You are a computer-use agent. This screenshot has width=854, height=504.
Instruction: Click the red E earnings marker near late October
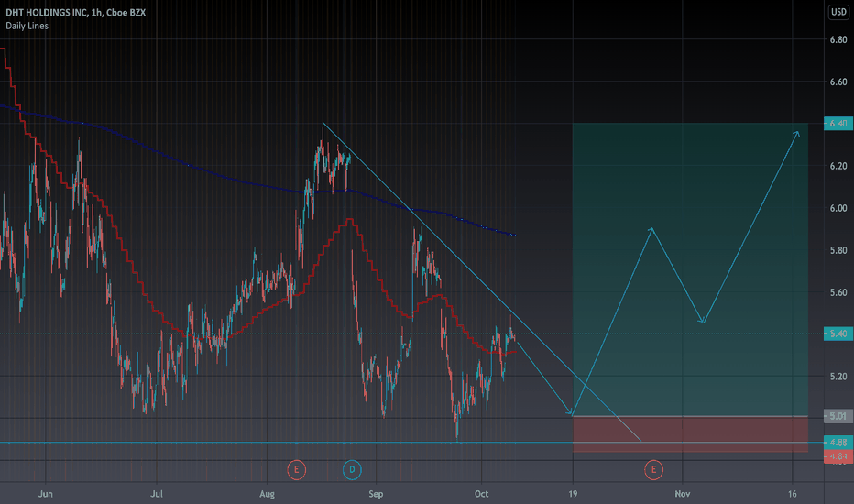pos(653,470)
